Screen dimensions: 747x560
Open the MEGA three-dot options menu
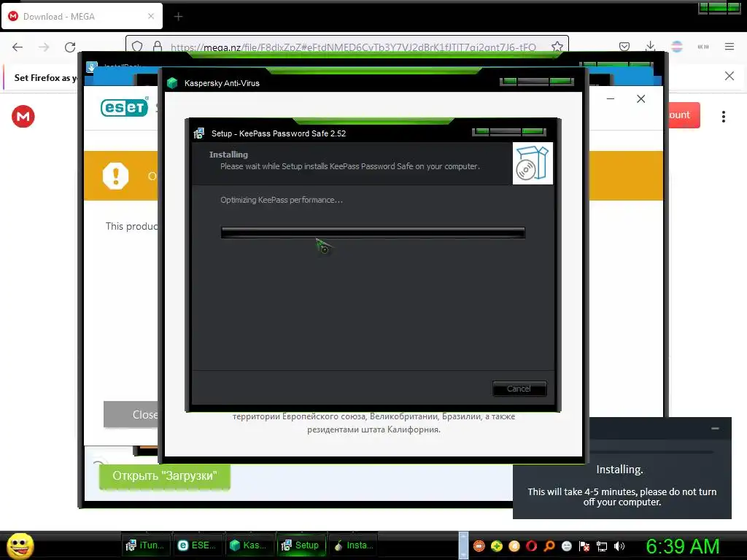pyautogui.click(x=724, y=117)
